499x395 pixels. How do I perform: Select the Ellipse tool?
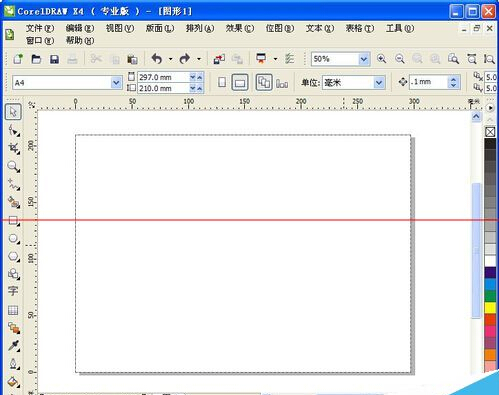coord(13,239)
